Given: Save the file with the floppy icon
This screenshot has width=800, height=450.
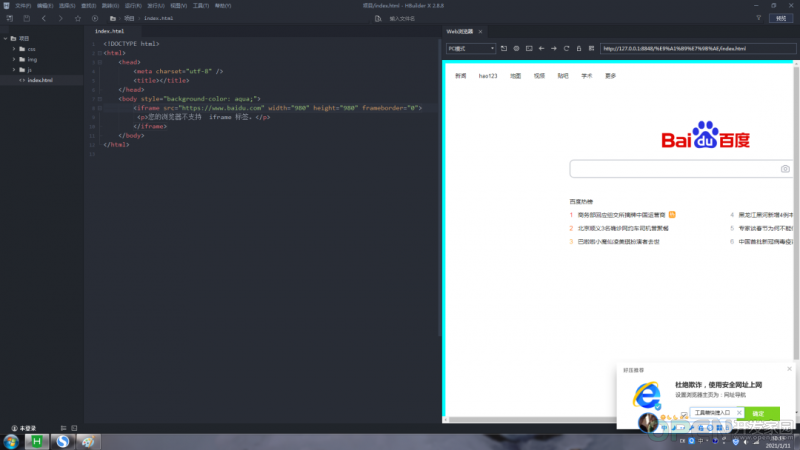Looking at the screenshot, I should click(x=27, y=18).
